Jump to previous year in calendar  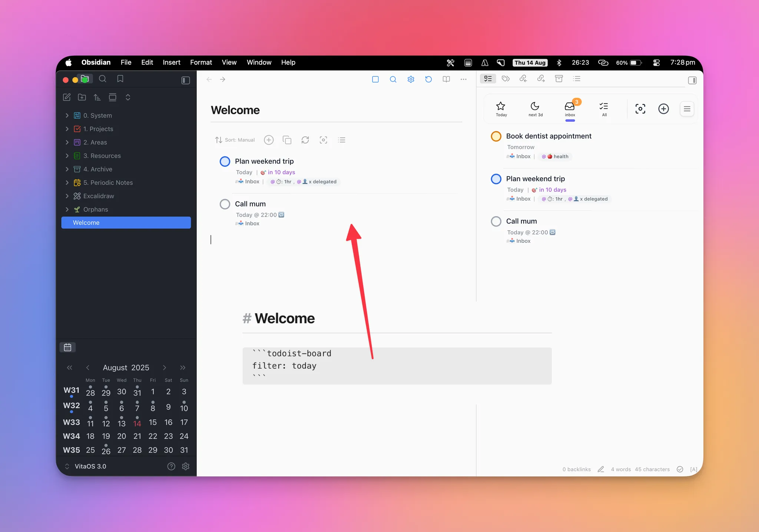point(69,368)
